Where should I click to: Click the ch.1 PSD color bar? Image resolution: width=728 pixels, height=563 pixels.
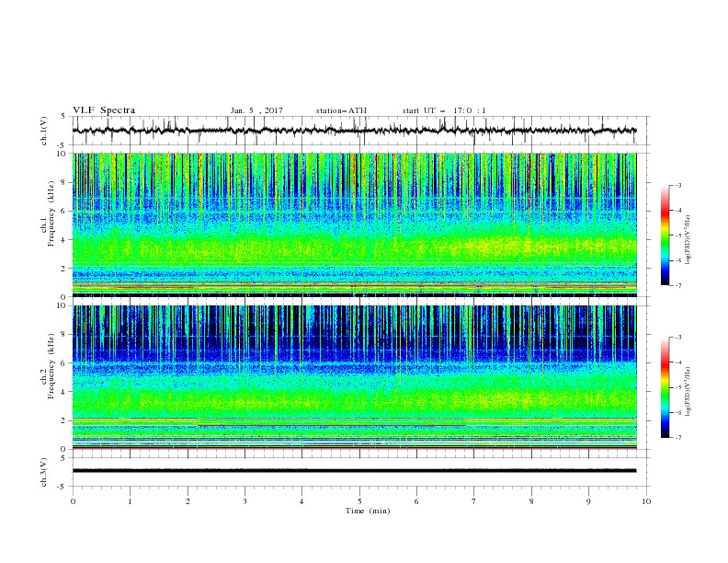coord(665,236)
